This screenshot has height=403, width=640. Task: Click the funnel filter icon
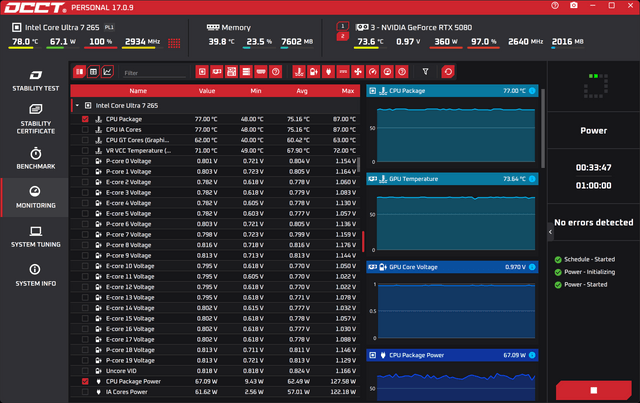coord(425,72)
